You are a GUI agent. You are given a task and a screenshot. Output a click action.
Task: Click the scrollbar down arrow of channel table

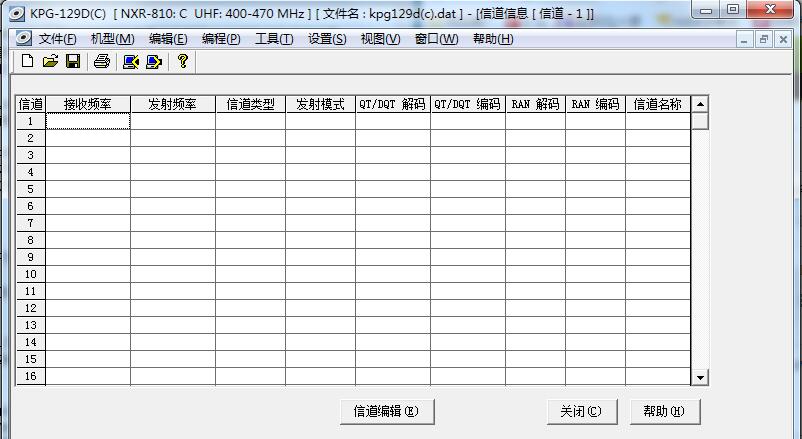700,377
